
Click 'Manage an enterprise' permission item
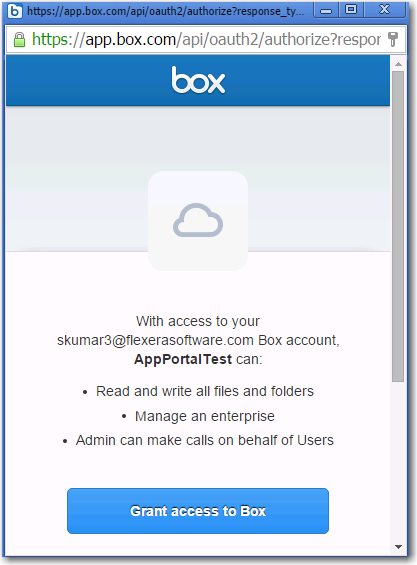point(205,416)
